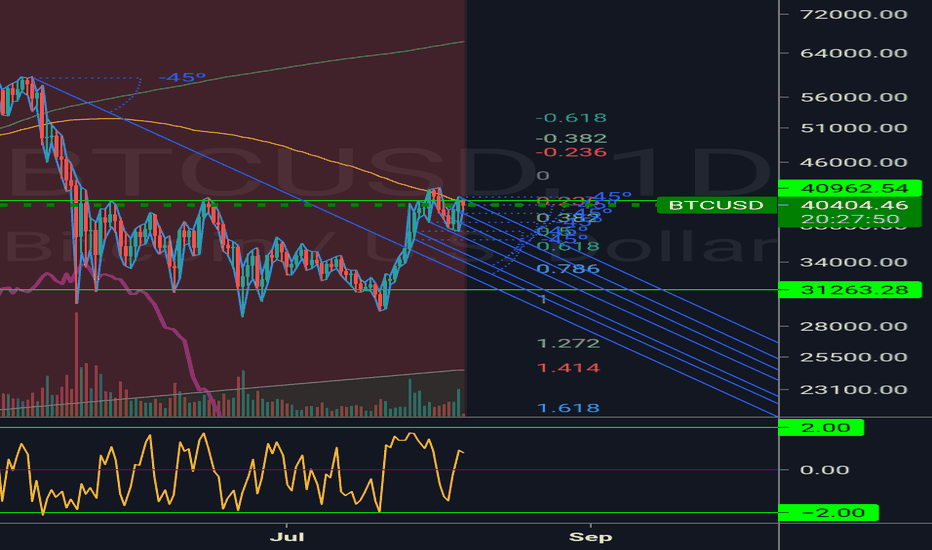Click the -45° trend angle label near top

182,77
